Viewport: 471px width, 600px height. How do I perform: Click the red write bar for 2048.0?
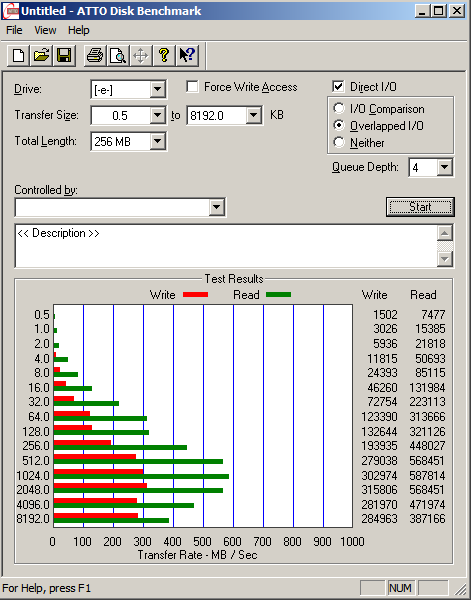point(100,486)
